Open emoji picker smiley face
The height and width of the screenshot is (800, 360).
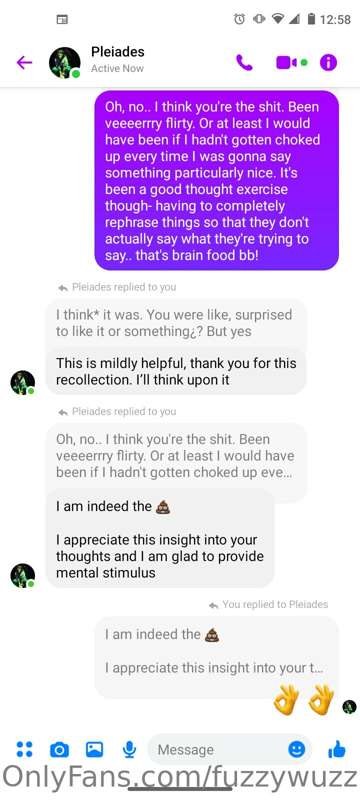297,749
